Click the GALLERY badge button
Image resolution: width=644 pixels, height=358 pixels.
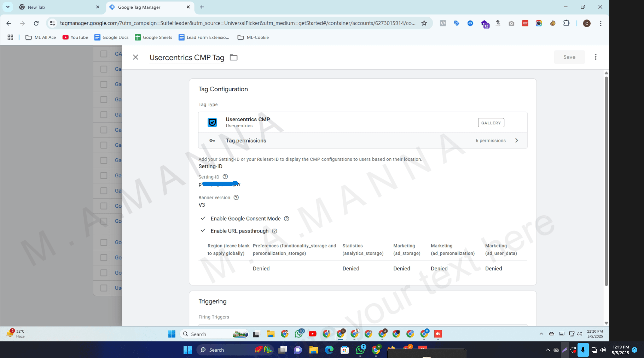[491, 123]
